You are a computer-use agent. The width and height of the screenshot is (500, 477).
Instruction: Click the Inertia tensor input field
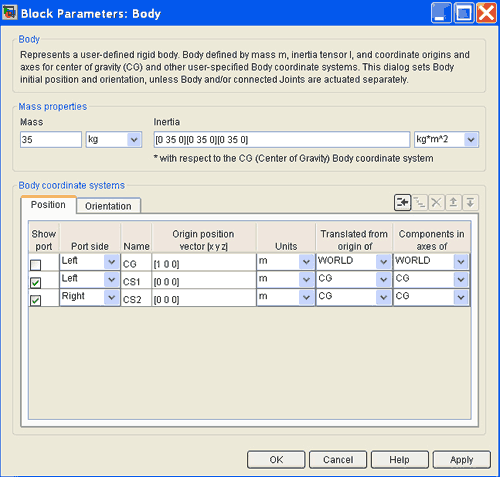pos(282,139)
